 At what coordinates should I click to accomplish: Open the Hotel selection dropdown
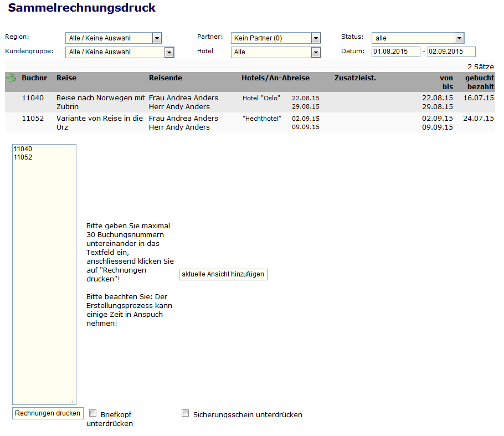(316, 52)
